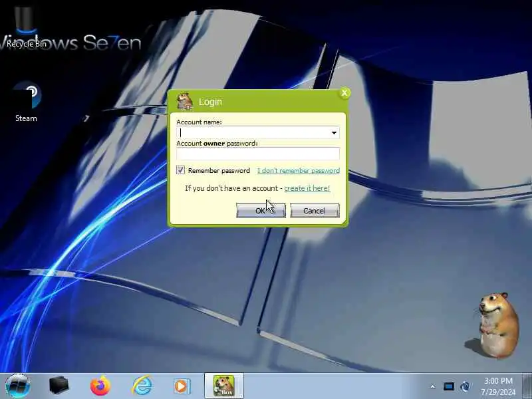This screenshot has height=399, width=532.
Task: Confirm login with the OK button
Action: pyautogui.click(x=261, y=211)
